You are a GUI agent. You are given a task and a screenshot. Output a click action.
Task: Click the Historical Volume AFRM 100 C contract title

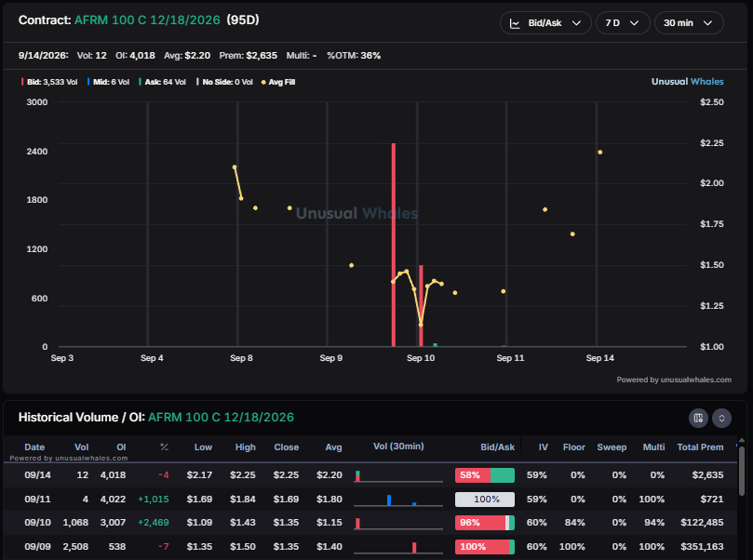click(221, 418)
